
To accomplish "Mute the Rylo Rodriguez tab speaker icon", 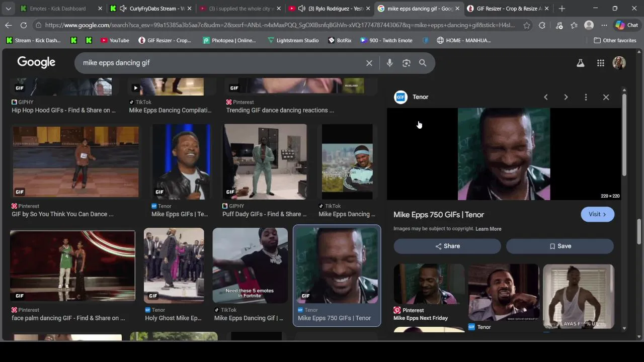I will [301, 9].
